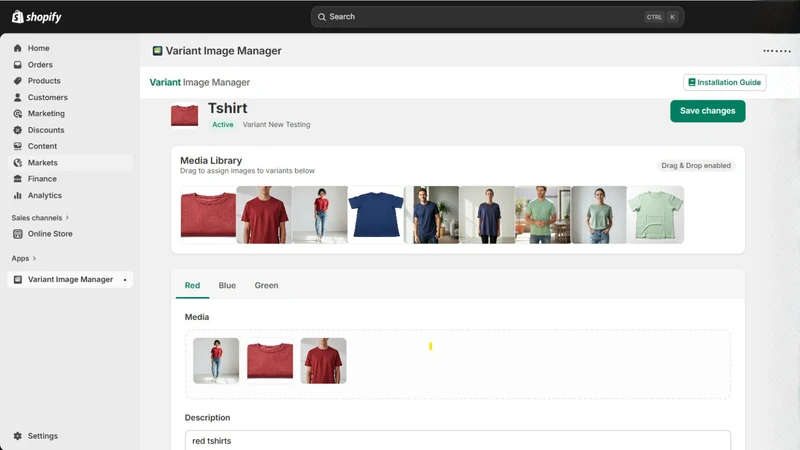The height and width of the screenshot is (450, 800).
Task: Click the pin dot next to Variant Image Manager in the sidebar
Action: pyautogui.click(x=125, y=280)
